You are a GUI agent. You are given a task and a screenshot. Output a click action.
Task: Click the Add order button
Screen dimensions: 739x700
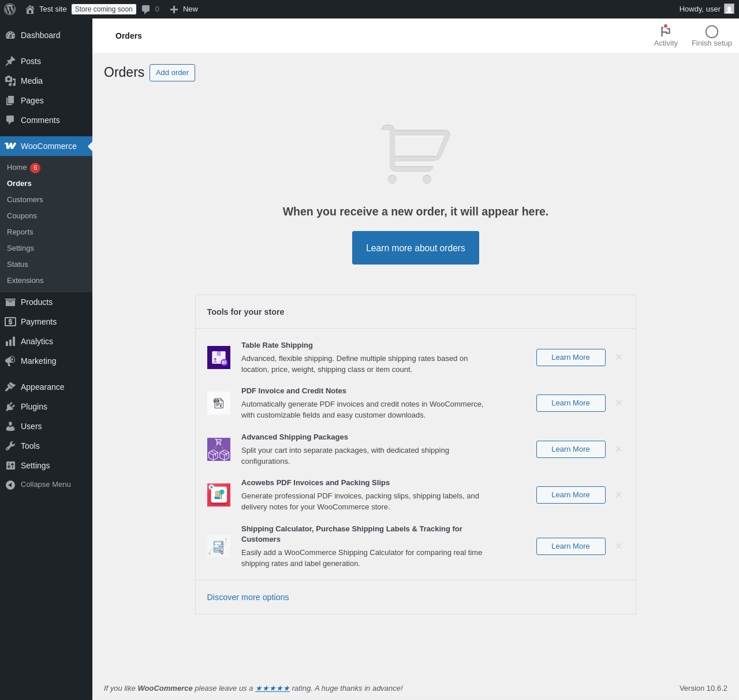tap(172, 73)
